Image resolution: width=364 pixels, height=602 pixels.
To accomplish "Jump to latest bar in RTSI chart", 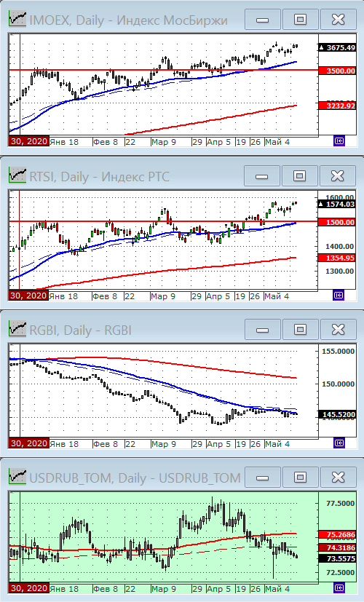I will [x=339, y=296].
